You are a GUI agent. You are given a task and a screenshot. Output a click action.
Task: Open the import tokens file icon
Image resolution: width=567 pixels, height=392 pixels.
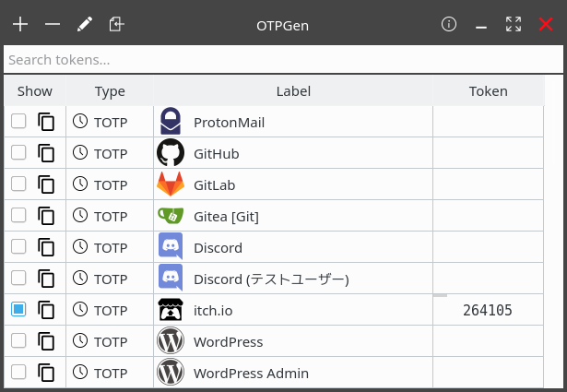(x=117, y=25)
